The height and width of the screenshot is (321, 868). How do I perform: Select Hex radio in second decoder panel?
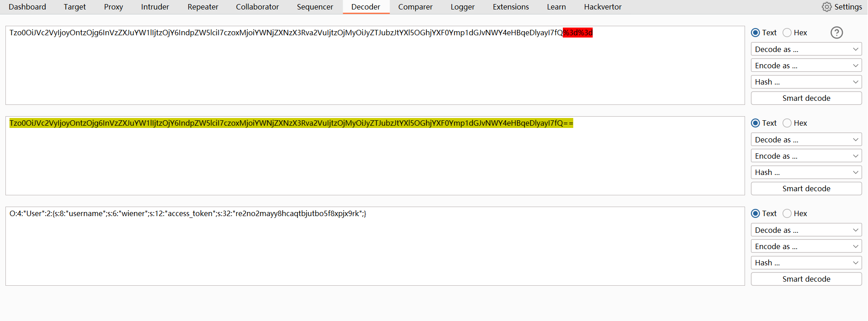pyautogui.click(x=787, y=123)
